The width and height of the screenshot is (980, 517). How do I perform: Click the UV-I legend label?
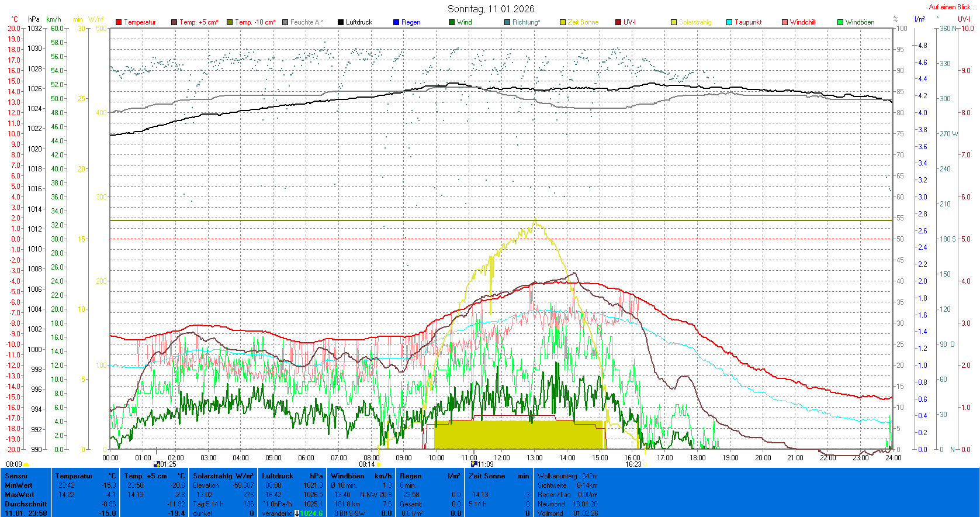click(x=629, y=22)
